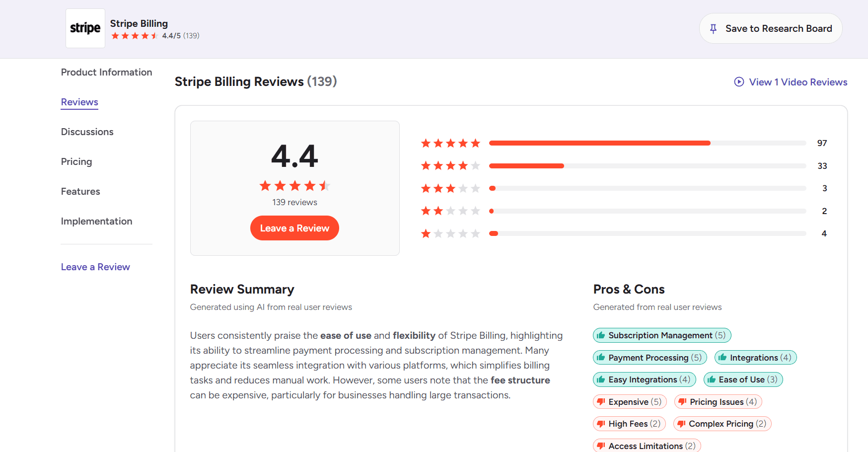Click the thumbs-up icon on the Integrations (4) tag
Screen dimensions: 868x452
(x=723, y=358)
